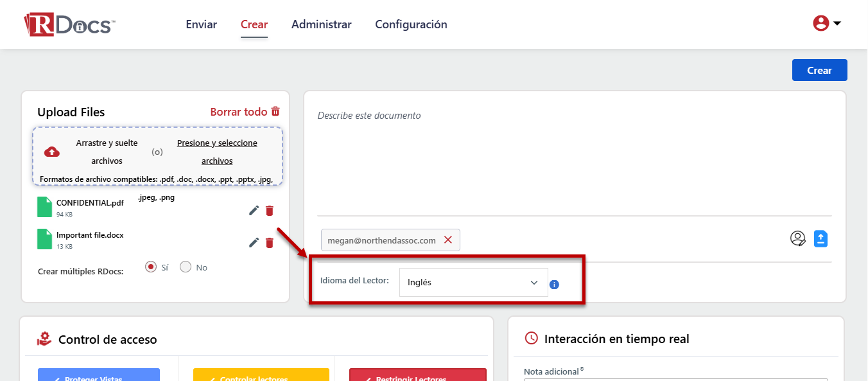Image resolution: width=868 pixels, height=381 pixels.
Task: Select Sí for Crear múltiples RDocs
Action: (x=151, y=267)
